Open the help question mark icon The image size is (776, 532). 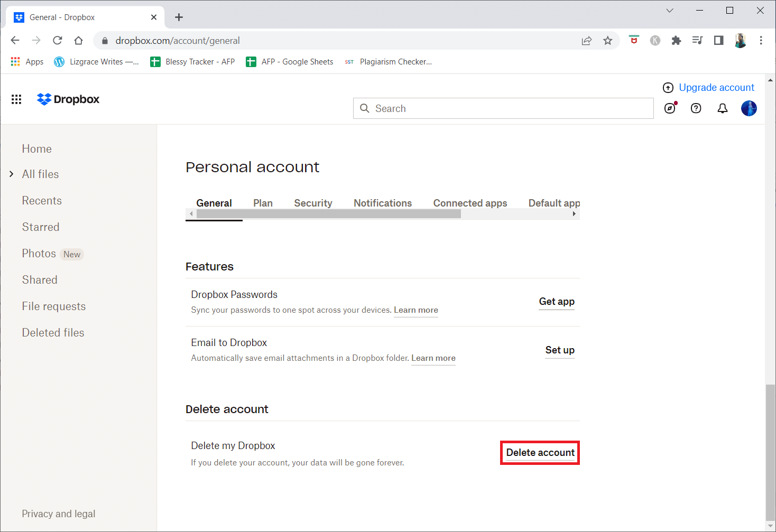[696, 108]
